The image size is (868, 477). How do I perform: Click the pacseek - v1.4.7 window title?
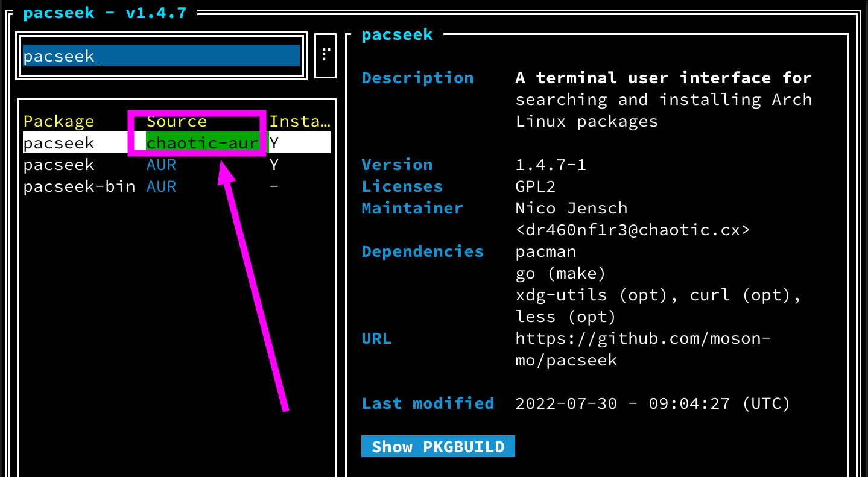[x=105, y=13]
